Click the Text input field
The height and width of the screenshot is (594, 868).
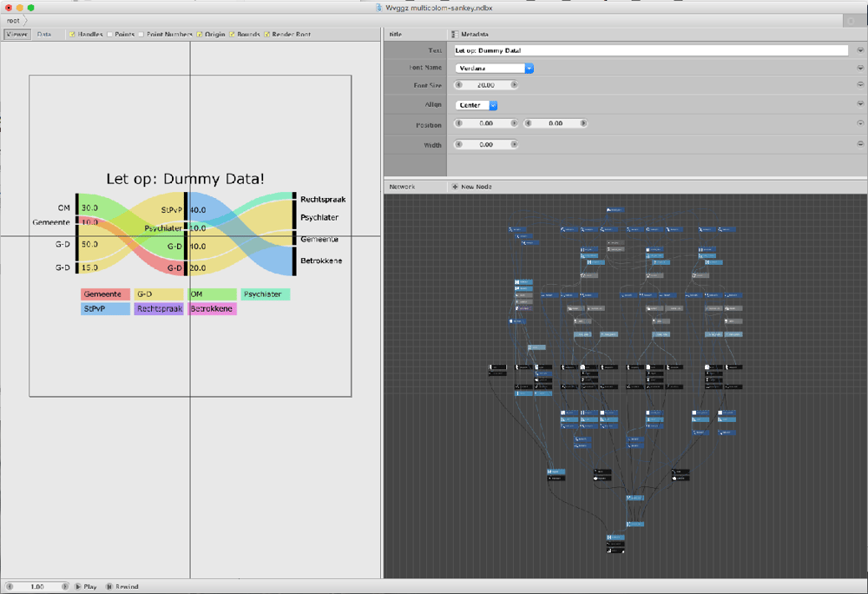(651, 50)
